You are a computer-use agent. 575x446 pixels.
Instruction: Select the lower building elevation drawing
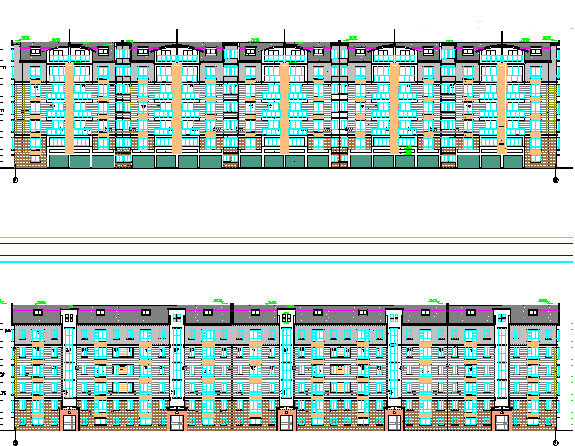pyautogui.click(x=285, y=367)
